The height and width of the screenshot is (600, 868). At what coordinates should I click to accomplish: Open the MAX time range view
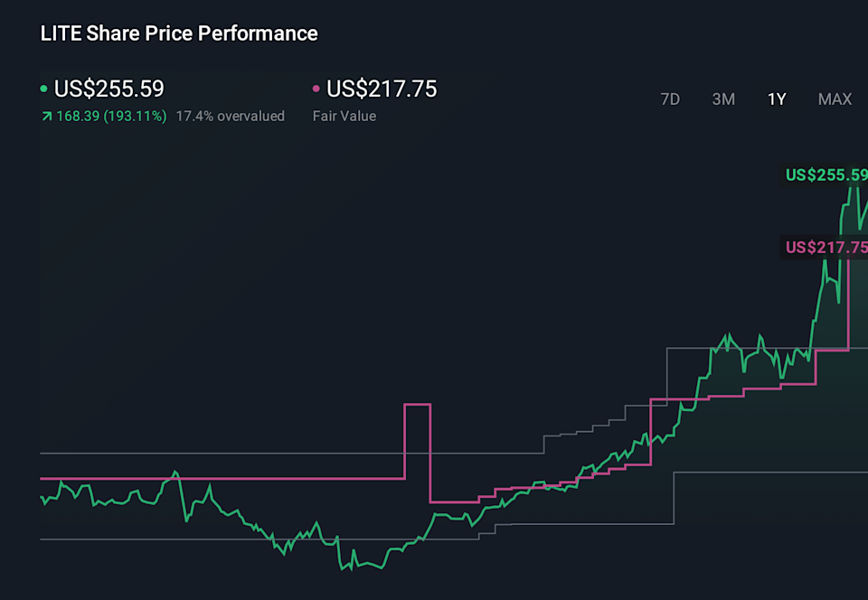click(x=834, y=99)
